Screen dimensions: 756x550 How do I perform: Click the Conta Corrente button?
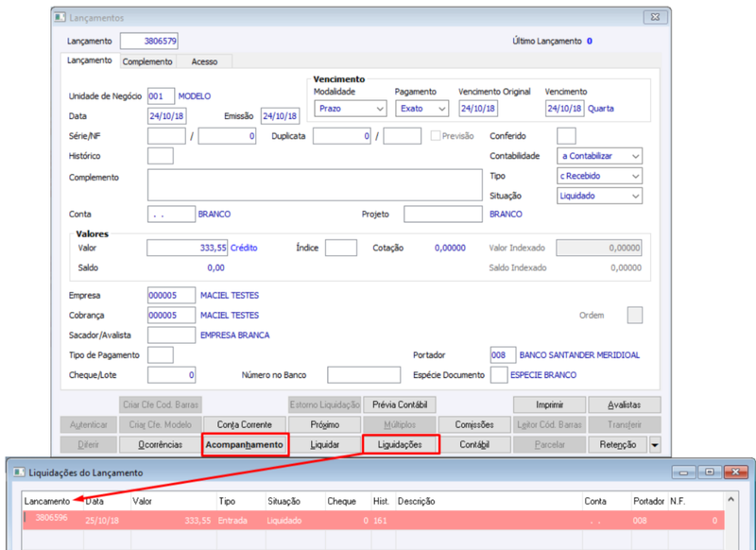(x=245, y=424)
